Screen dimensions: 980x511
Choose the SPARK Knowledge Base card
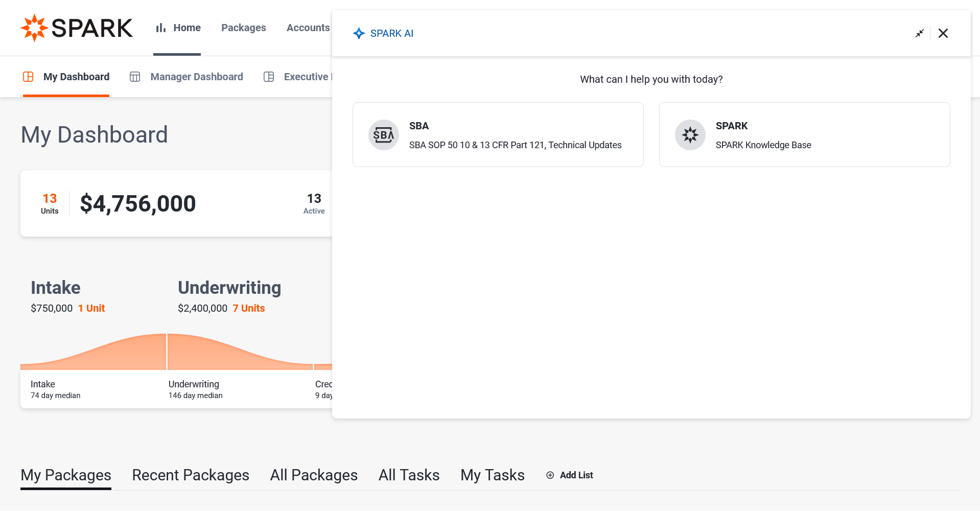tap(805, 135)
